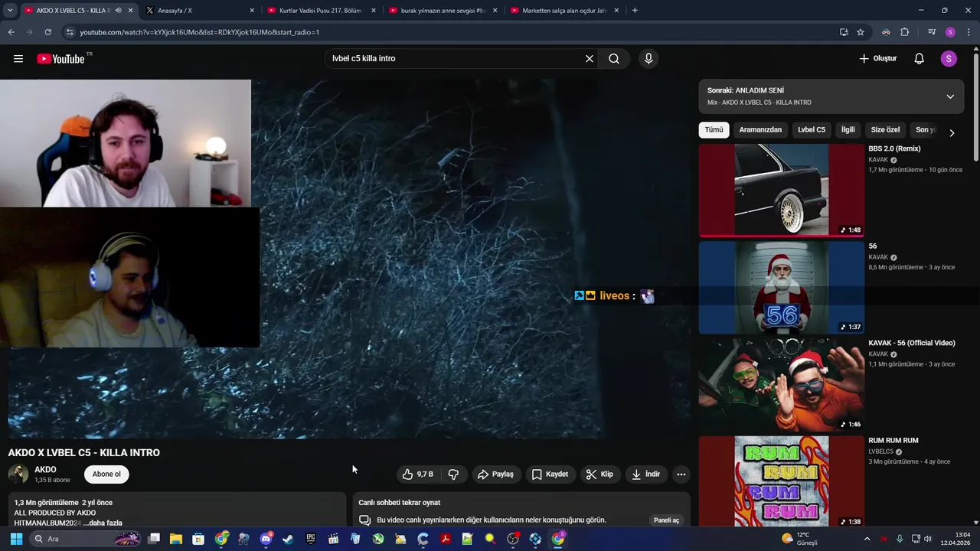Dislike the KILLA INTRO video
The height and width of the screenshot is (551, 980).
453,474
